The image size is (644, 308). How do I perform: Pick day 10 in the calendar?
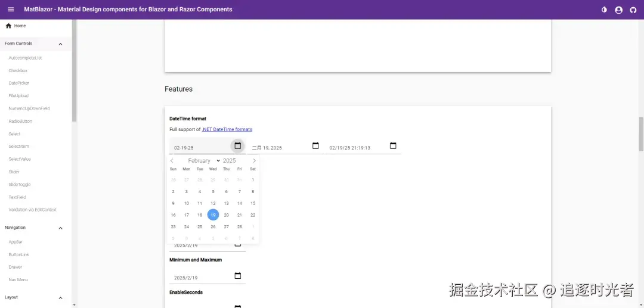(x=187, y=203)
